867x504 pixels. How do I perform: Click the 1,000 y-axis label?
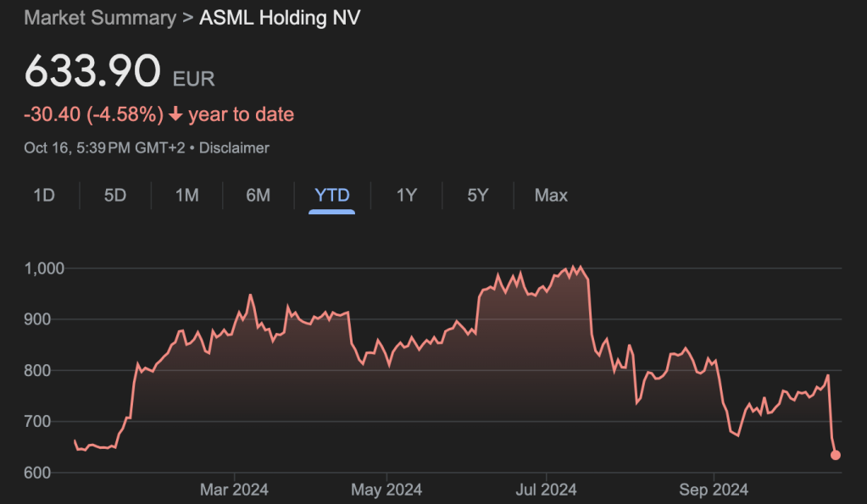(44, 269)
